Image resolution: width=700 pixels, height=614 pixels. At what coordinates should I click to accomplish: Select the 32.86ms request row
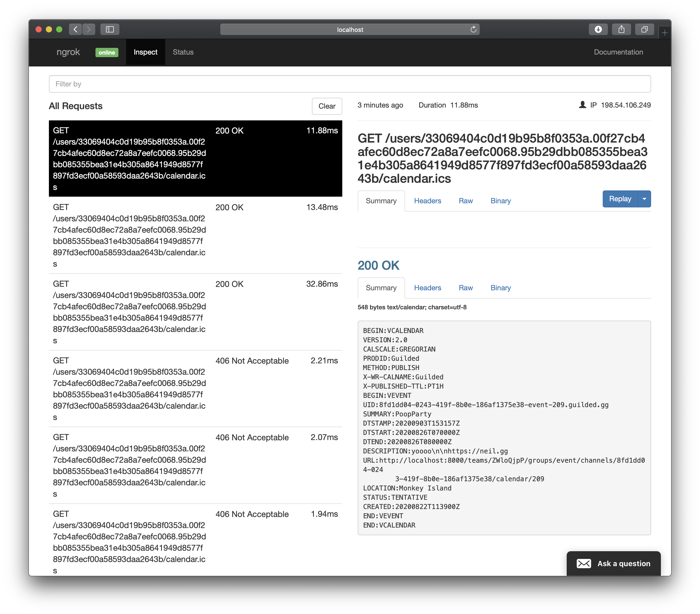tap(195, 312)
